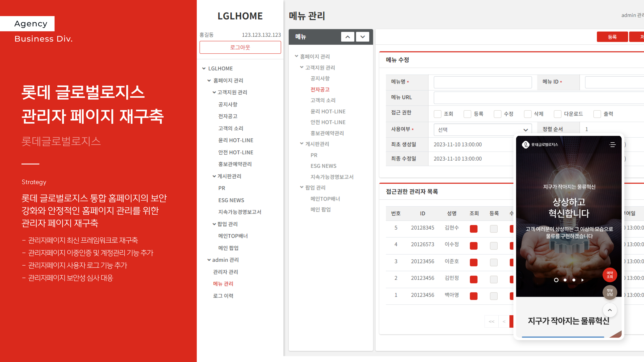This screenshot has width=644, height=362.
Task: Collapse LGLHOME root in the sidebar
Action: coord(204,68)
